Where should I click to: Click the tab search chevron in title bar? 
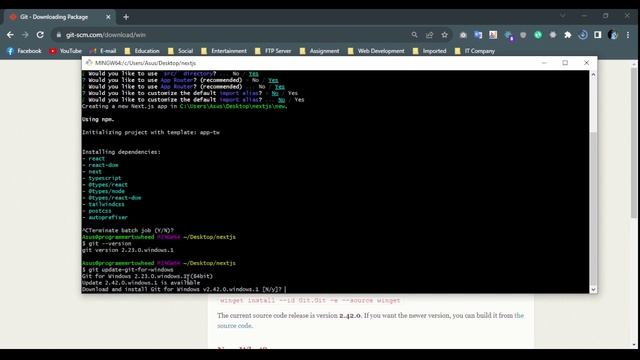coord(563,16)
